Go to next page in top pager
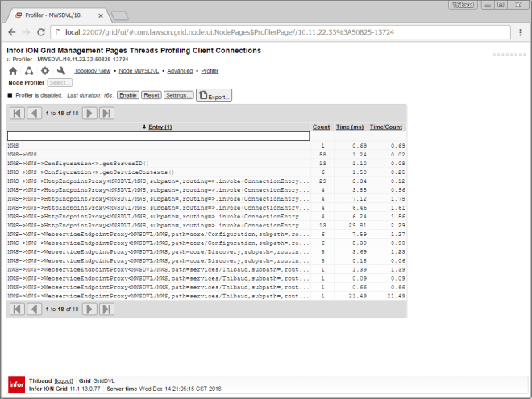532x399 pixels. tap(90, 113)
